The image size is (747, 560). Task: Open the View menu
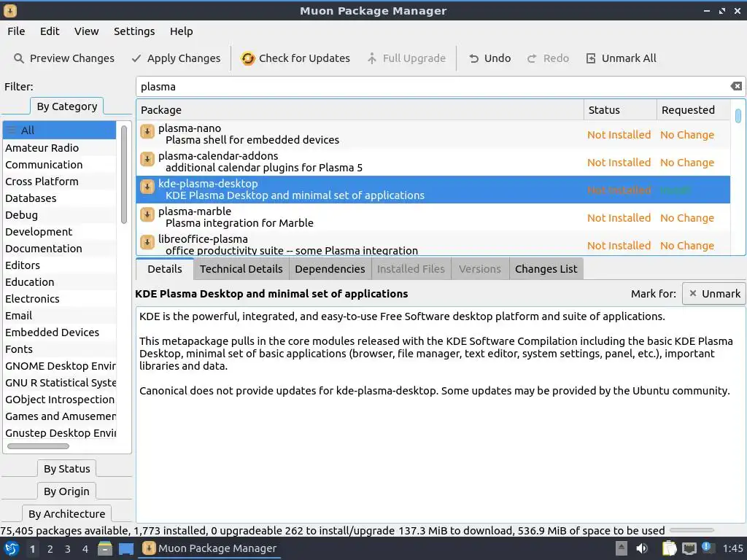point(86,31)
